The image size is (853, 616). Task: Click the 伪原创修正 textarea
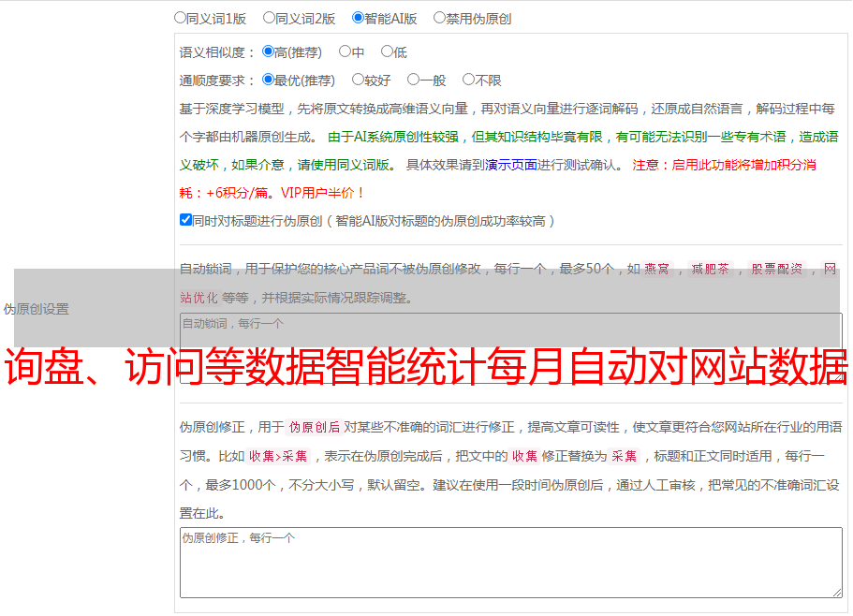(x=511, y=563)
